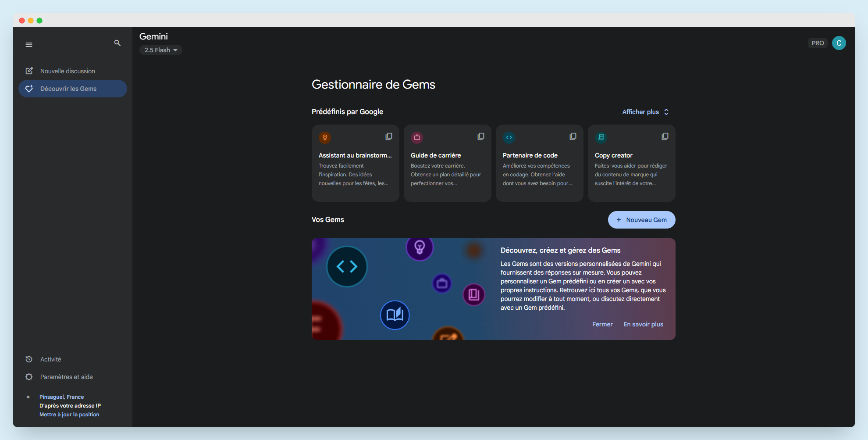Click the Paramètres et aide gear icon
This screenshot has height=440, width=868.
point(29,377)
